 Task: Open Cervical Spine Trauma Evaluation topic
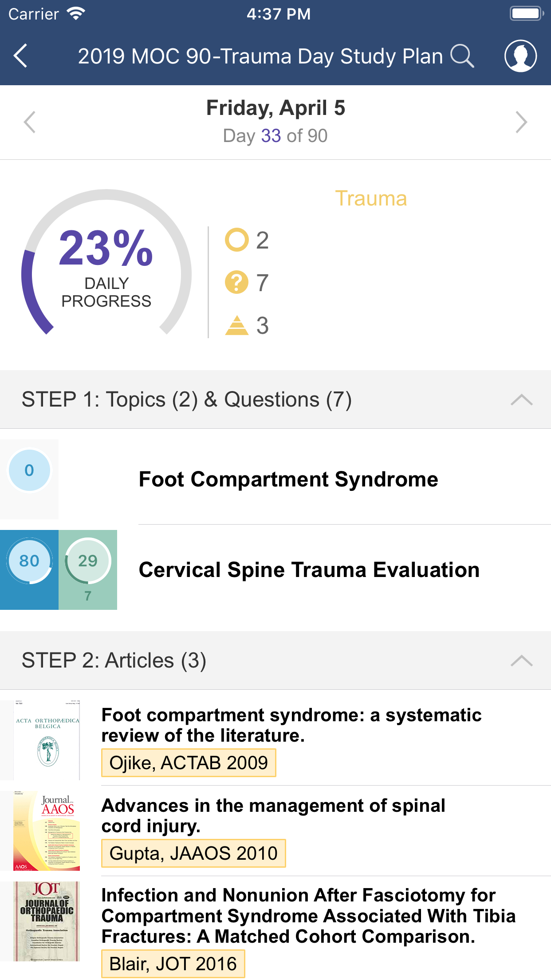point(309,570)
